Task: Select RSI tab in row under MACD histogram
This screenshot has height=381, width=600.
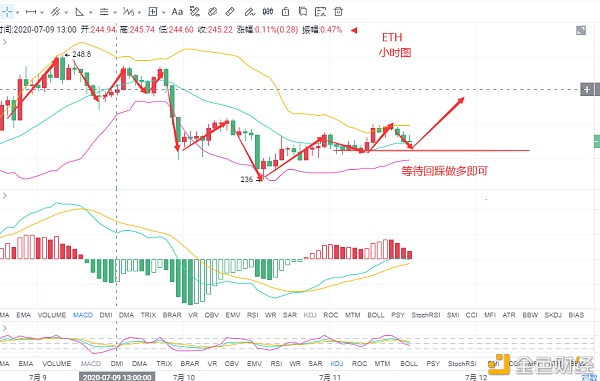Action: click(253, 315)
